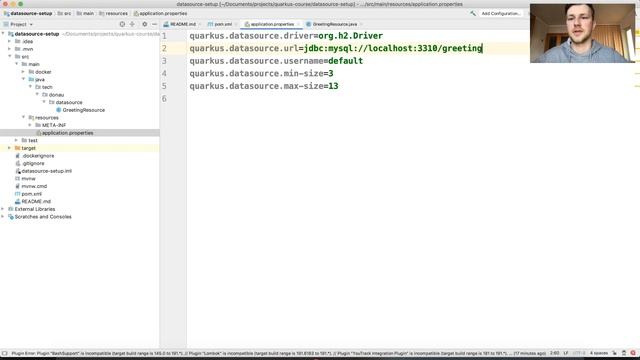The height and width of the screenshot is (360, 640).
Task: Click the username value 'default'
Action: [x=345, y=61]
